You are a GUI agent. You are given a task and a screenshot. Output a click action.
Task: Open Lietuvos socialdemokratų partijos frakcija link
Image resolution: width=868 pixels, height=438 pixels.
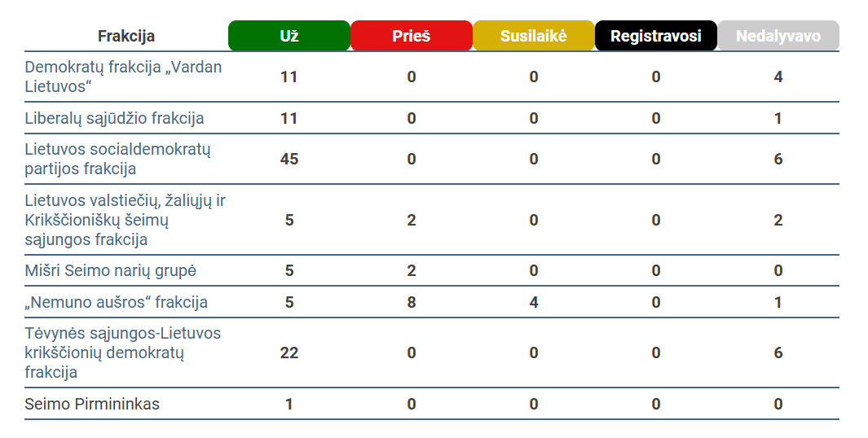118,160
